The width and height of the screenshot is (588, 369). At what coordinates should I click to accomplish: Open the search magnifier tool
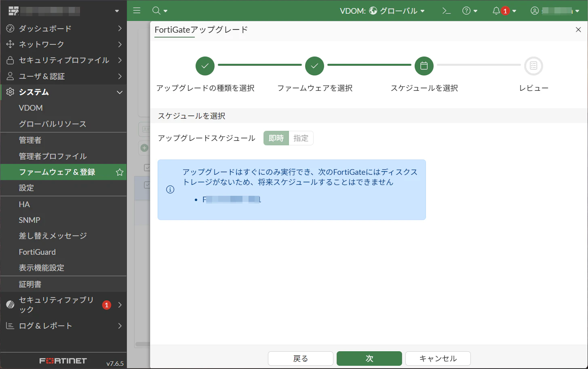(157, 10)
